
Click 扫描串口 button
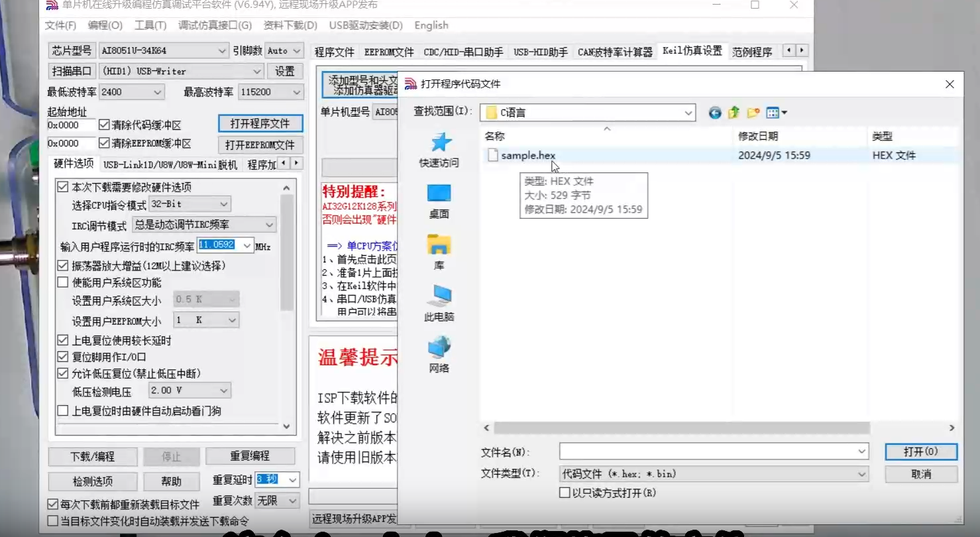tap(72, 71)
